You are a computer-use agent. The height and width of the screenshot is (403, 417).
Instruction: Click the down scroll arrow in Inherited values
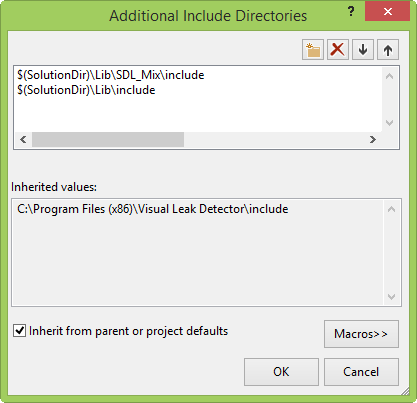[x=392, y=296]
